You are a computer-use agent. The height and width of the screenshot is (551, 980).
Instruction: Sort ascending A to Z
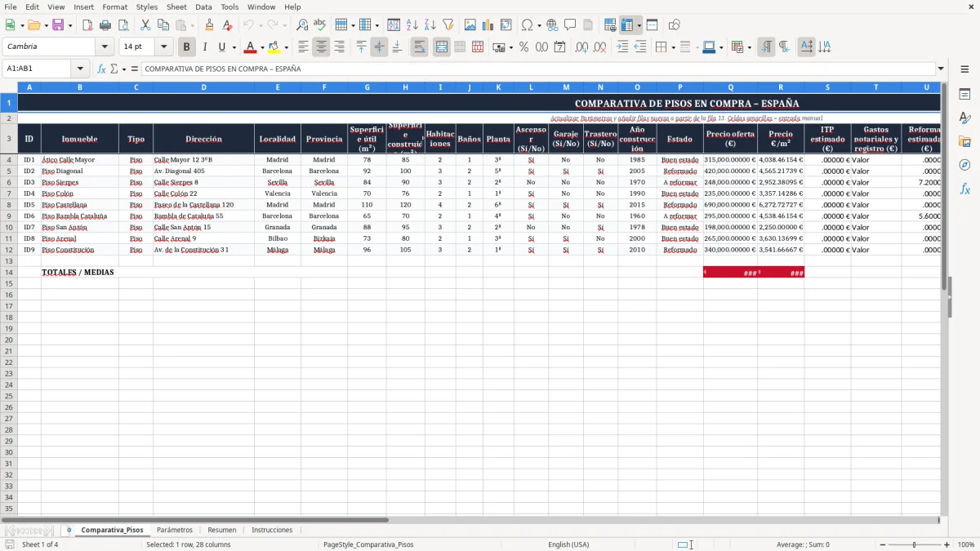pos(412,25)
